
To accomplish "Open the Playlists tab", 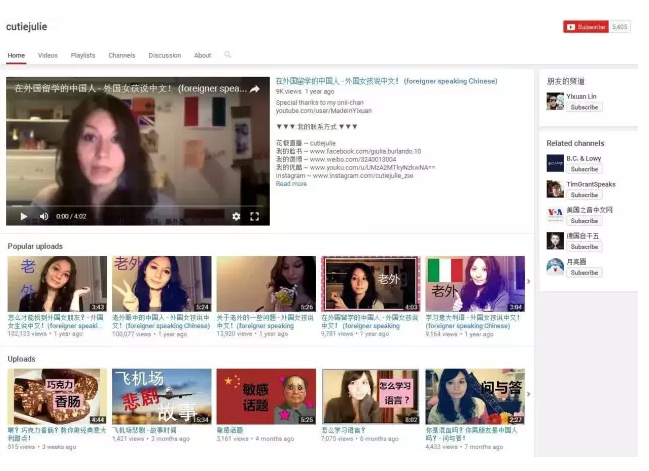I will click(83, 56).
